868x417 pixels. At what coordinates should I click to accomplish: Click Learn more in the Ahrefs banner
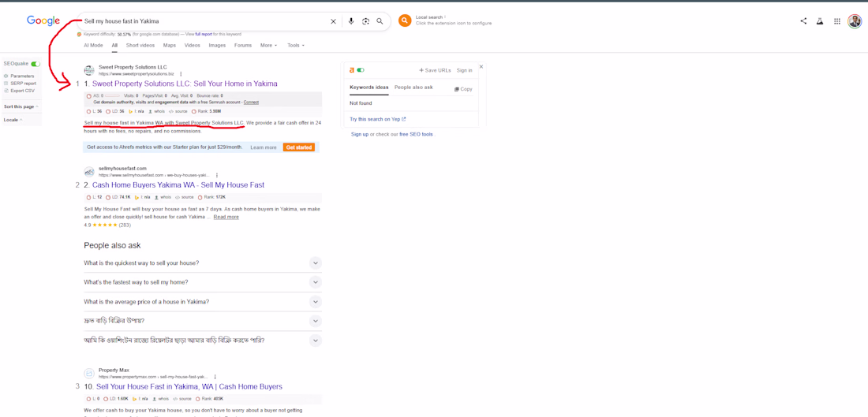264,147
